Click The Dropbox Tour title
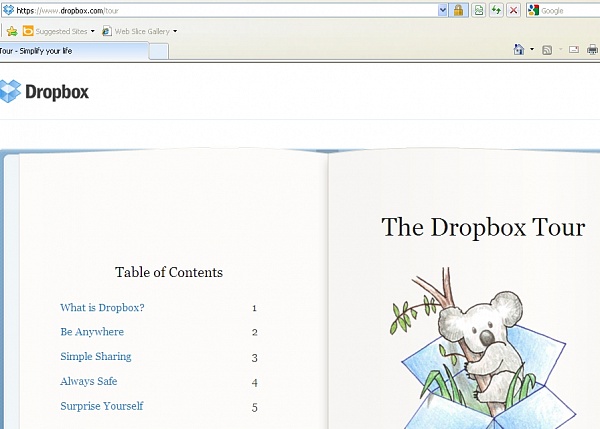The image size is (600, 429). [483, 228]
